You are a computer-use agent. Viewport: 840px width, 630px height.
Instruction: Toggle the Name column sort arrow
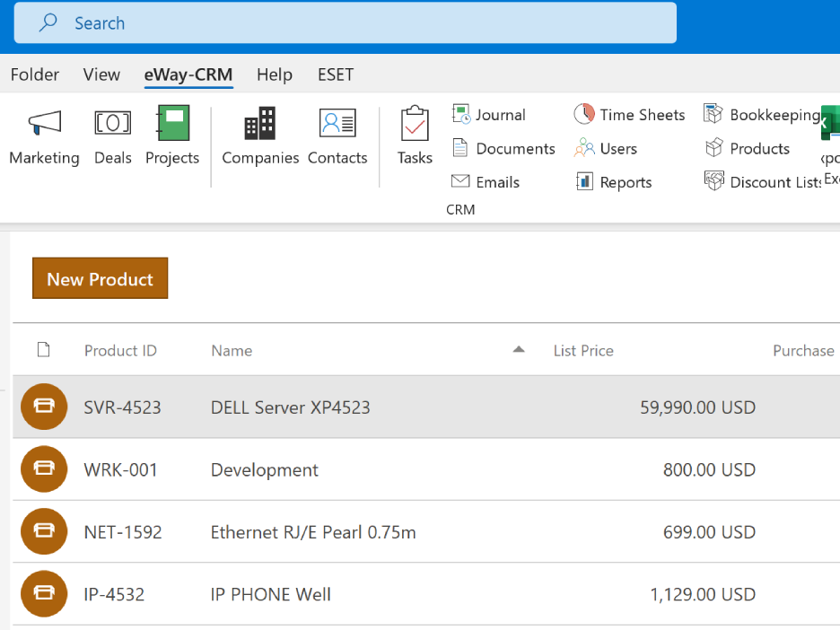pos(519,350)
